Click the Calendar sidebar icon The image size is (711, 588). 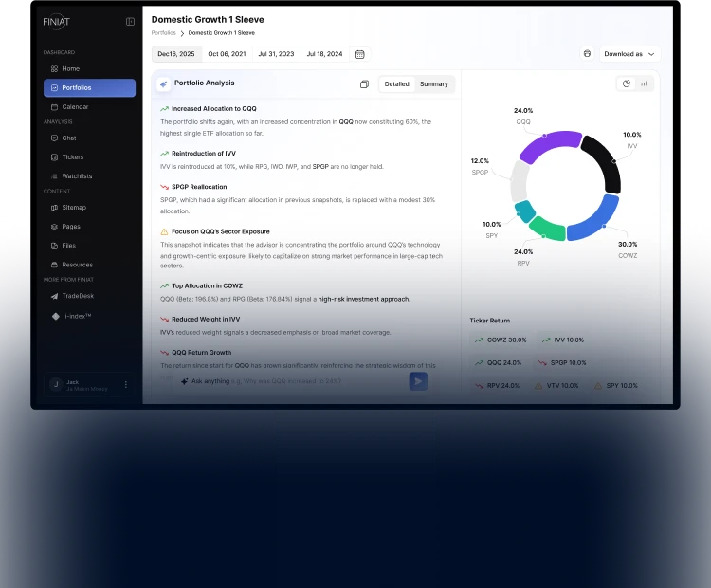click(54, 107)
